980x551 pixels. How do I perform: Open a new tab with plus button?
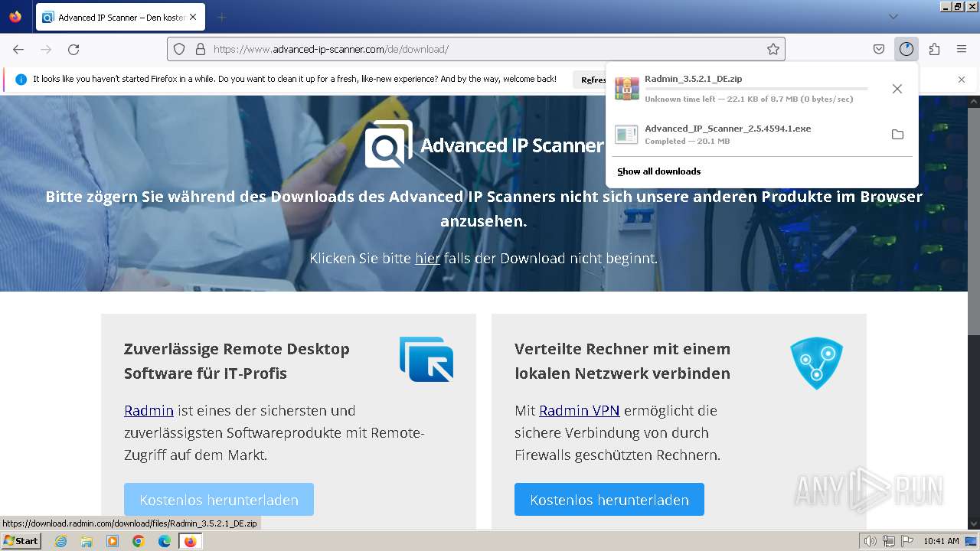(221, 17)
